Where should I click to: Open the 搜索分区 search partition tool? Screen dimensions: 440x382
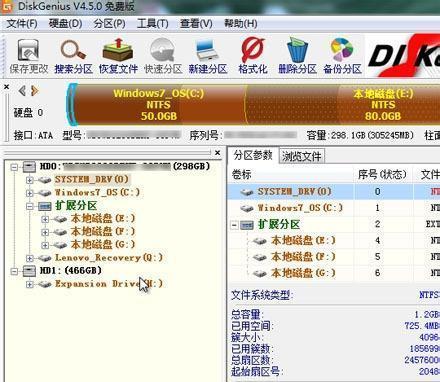tap(73, 56)
